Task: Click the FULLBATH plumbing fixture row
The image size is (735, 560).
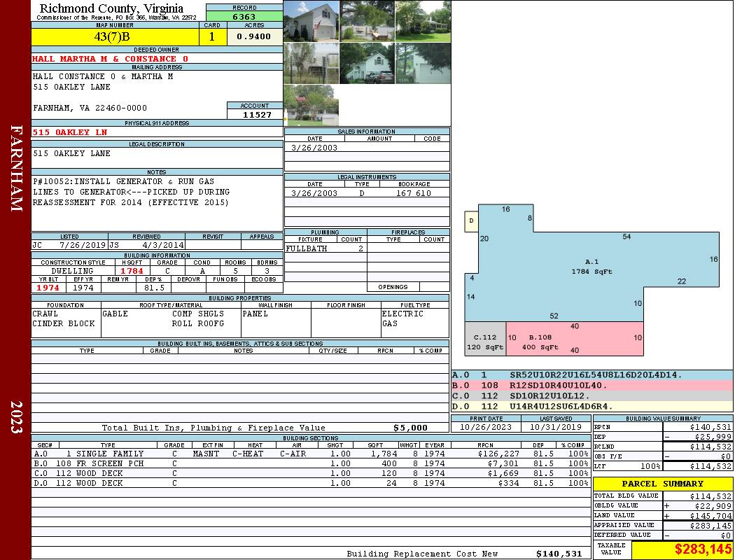Action: (x=325, y=248)
